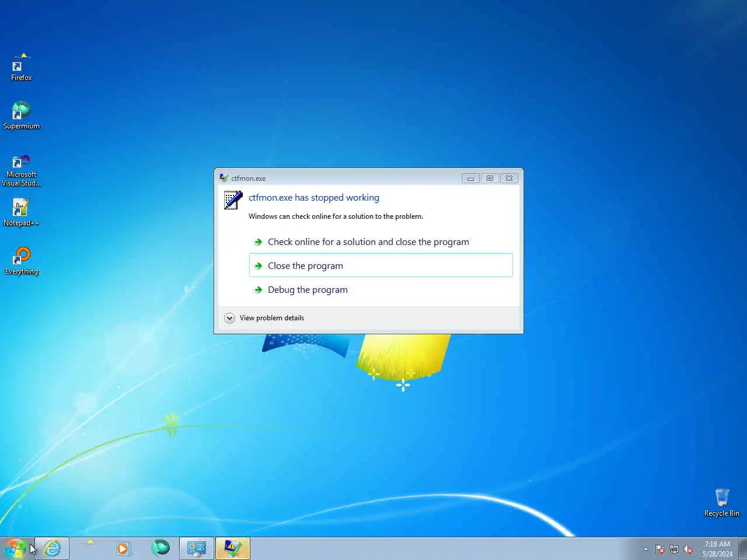
Task: Click the "Windows can check online" message text
Action: pos(336,216)
